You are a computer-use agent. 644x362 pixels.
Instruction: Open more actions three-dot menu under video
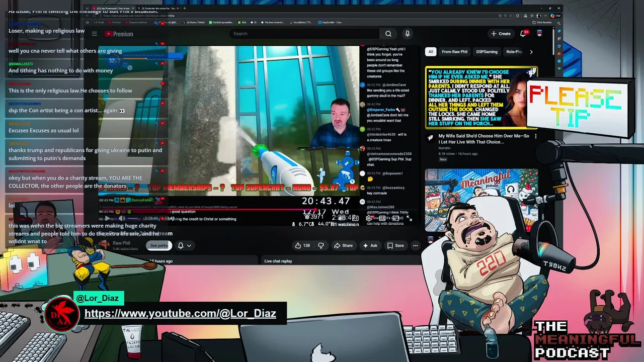point(415,245)
